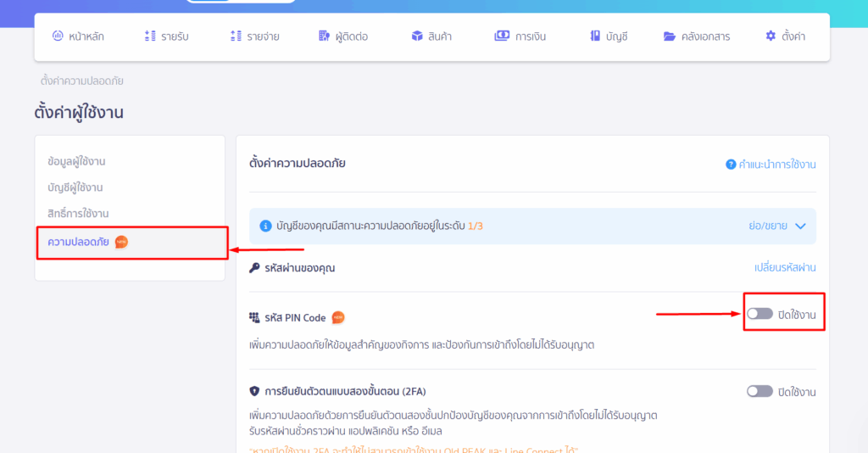Click the finance money icon

502,36
